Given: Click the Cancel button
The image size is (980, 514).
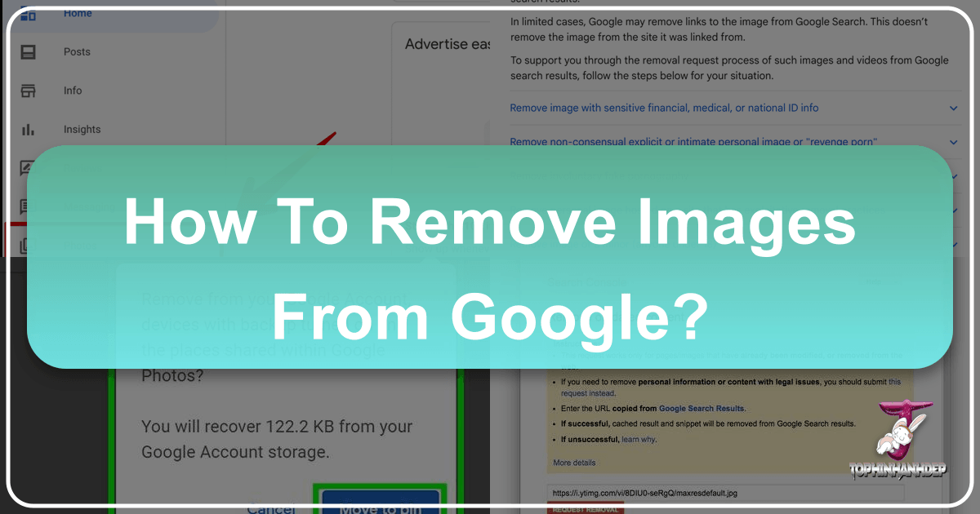Looking at the screenshot, I should pos(272,507).
